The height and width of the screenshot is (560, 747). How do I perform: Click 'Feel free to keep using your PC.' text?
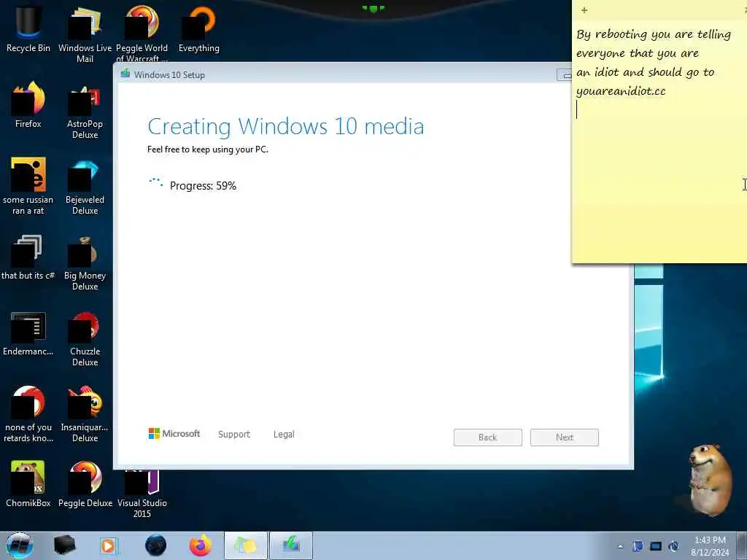pos(208,149)
